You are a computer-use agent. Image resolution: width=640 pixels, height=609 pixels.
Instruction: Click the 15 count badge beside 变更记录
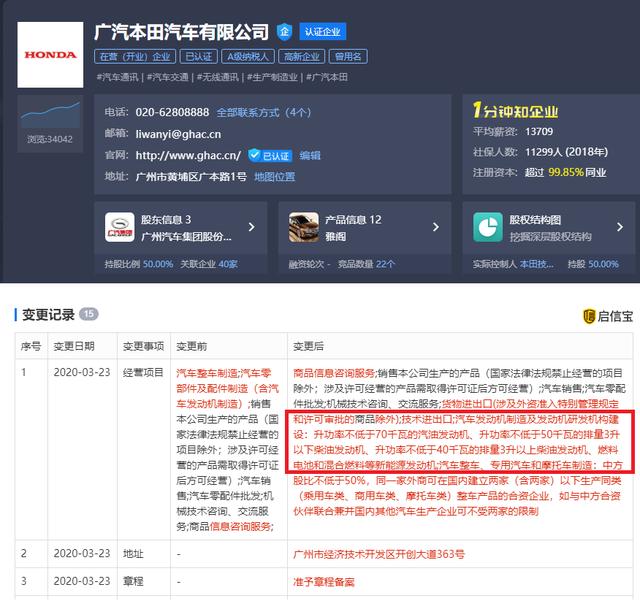tap(89, 314)
